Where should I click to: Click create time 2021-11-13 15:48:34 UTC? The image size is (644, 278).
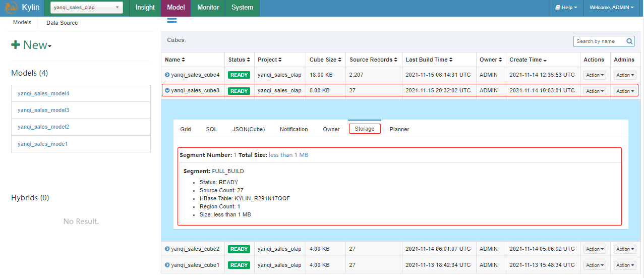[x=542, y=265]
